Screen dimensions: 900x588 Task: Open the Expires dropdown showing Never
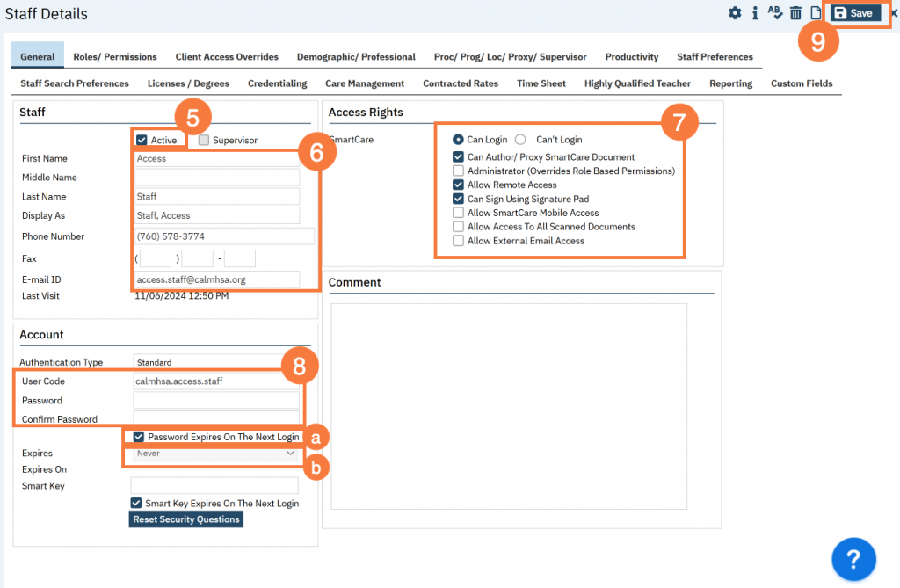click(215, 454)
